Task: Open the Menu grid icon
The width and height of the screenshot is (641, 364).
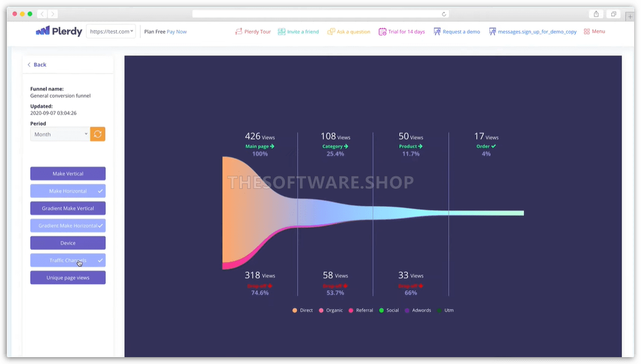Action: pyautogui.click(x=587, y=31)
